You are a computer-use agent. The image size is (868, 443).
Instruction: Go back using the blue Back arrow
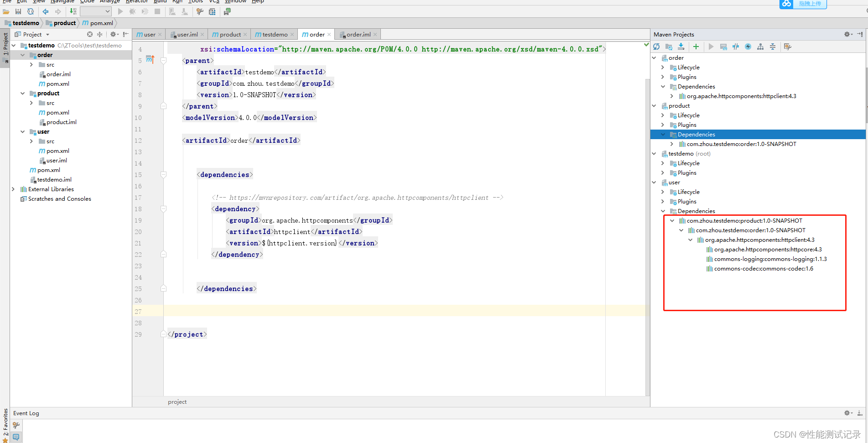(46, 11)
